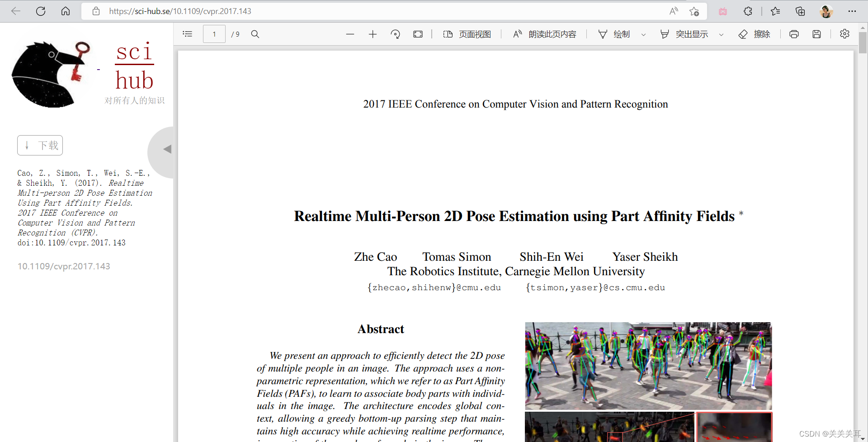
Task: Select the sci-hub URL in address bar
Action: (x=180, y=11)
